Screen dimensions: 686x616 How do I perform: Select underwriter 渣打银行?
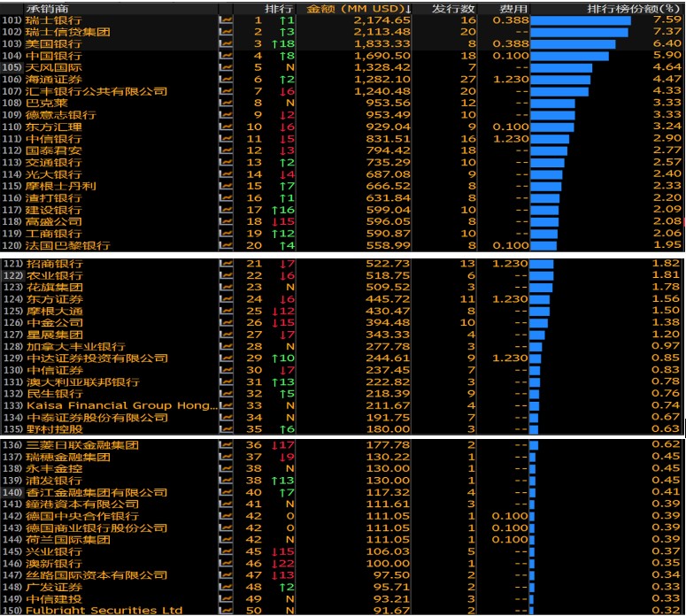(x=53, y=197)
